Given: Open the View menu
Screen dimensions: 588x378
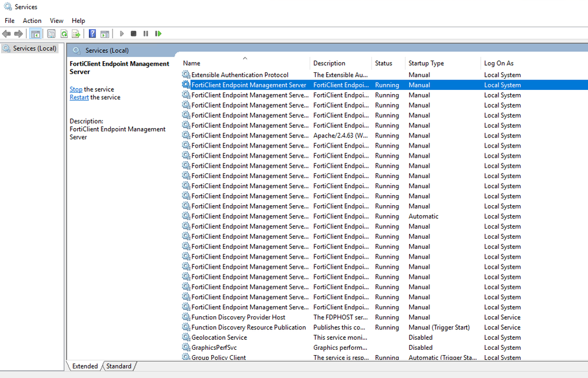Looking at the screenshot, I should point(57,21).
